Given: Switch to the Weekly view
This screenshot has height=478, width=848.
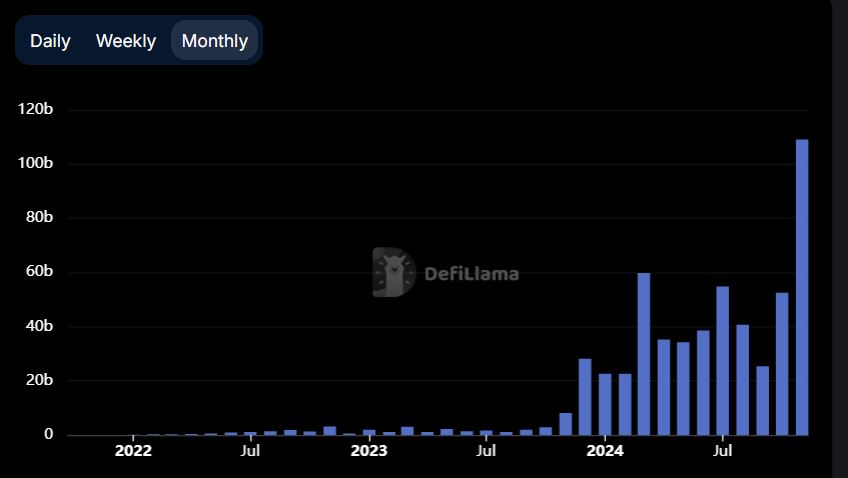Looking at the screenshot, I should 126,41.
